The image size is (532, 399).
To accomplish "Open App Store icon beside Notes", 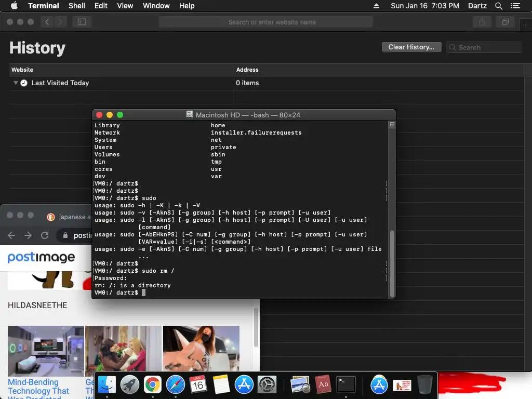I will click(244, 385).
